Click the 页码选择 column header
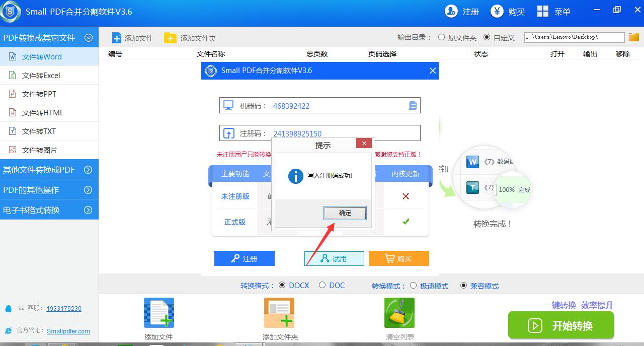The height and width of the screenshot is (346, 644). (382, 54)
